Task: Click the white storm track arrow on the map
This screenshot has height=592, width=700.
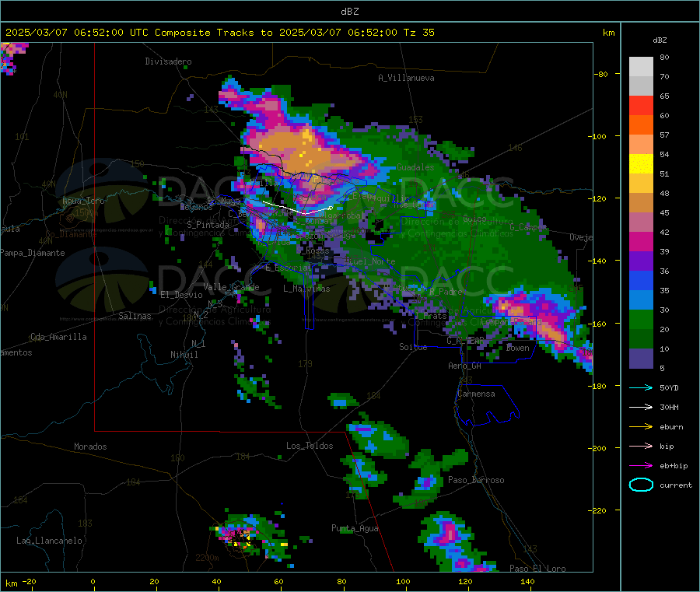Action: pos(297,208)
